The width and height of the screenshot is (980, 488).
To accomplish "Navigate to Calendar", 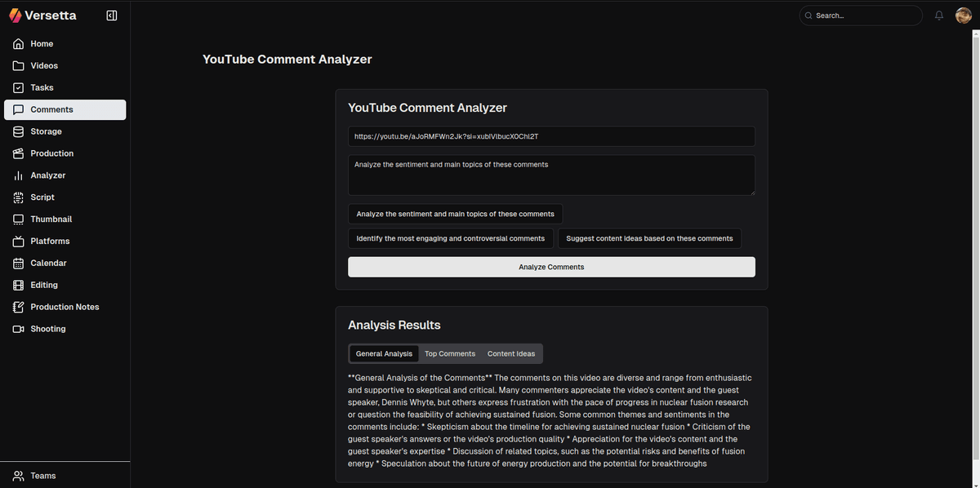I will coord(65,264).
